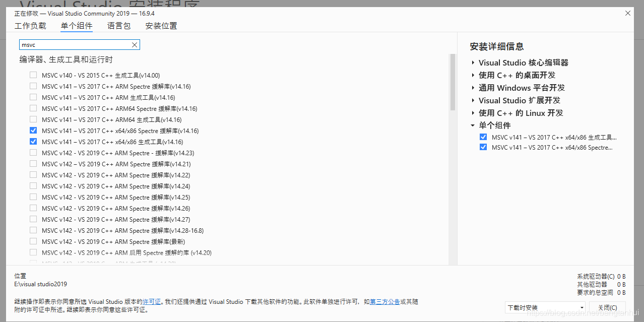Click the 系统驱动器(C) 0 B entry

(x=601, y=276)
